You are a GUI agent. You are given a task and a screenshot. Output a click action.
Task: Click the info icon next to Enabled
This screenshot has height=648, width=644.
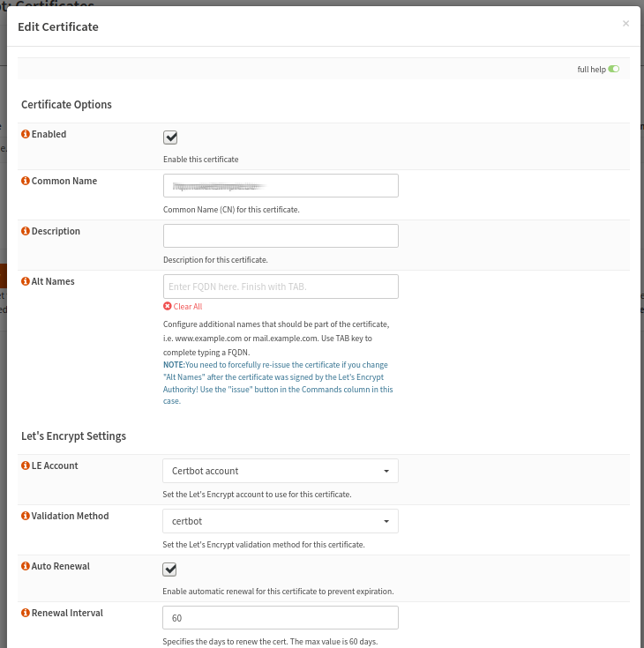26,135
